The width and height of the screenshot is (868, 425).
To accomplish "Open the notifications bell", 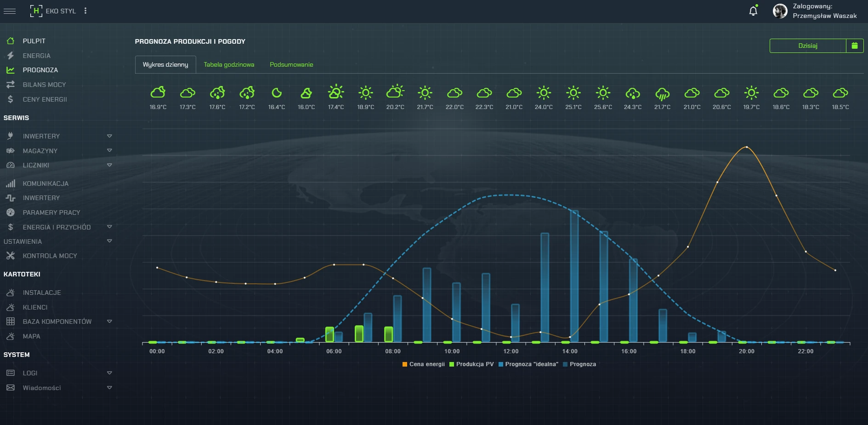I will (x=753, y=11).
